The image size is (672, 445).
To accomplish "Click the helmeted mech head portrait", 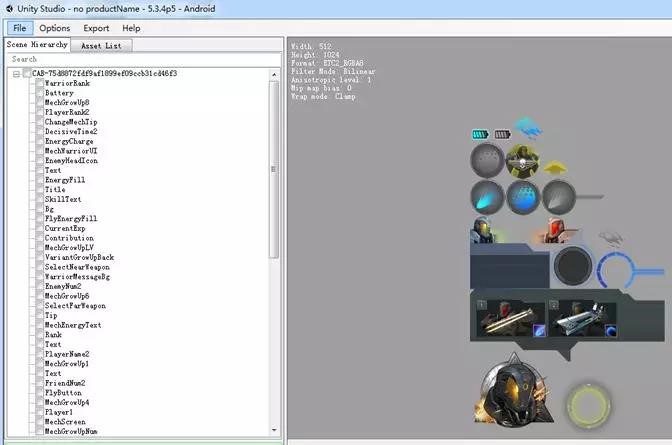I will (513, 390).
